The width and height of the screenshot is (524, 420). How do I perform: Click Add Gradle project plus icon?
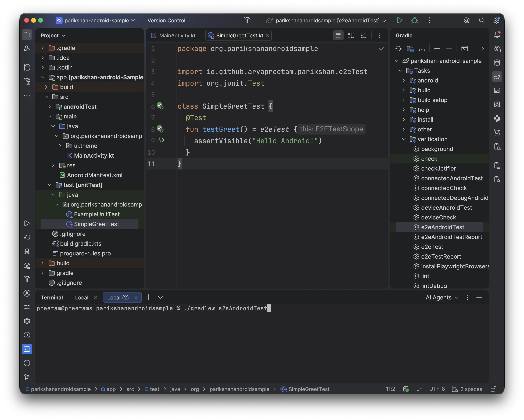(437, 49)
